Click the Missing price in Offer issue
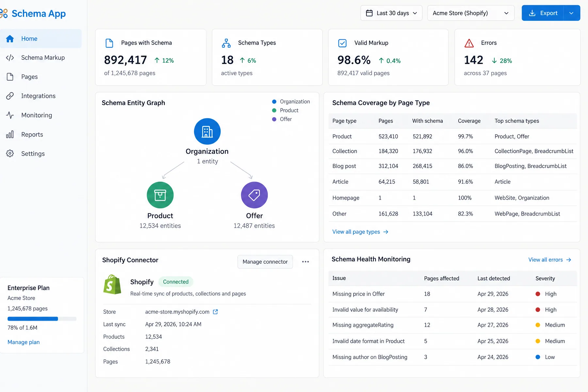 [358, 294]
